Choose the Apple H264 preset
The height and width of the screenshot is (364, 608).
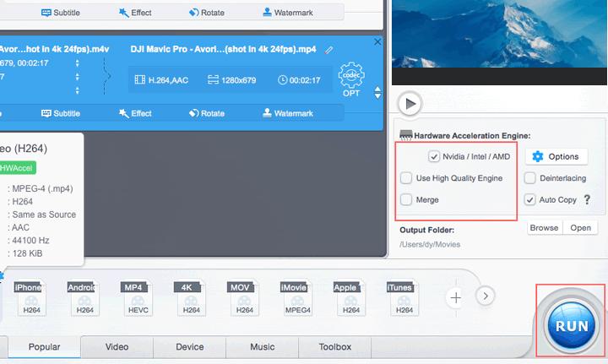tap(350, 297)
